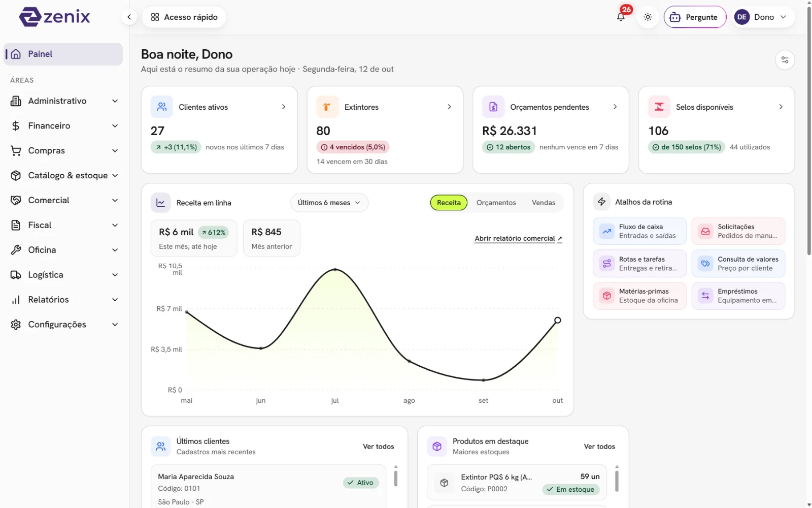The width and height of the screenshot is (812, 508).
Task: Click the Extintores card icon
Action: coord(327,107)
